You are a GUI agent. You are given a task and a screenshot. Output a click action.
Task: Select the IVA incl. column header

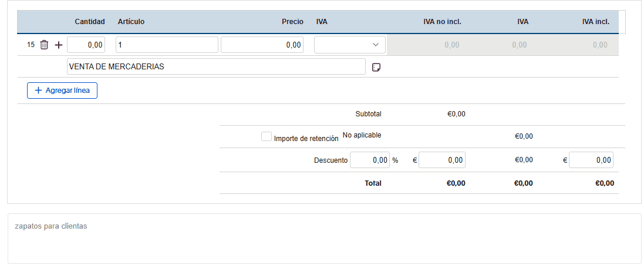pos(596,22)
